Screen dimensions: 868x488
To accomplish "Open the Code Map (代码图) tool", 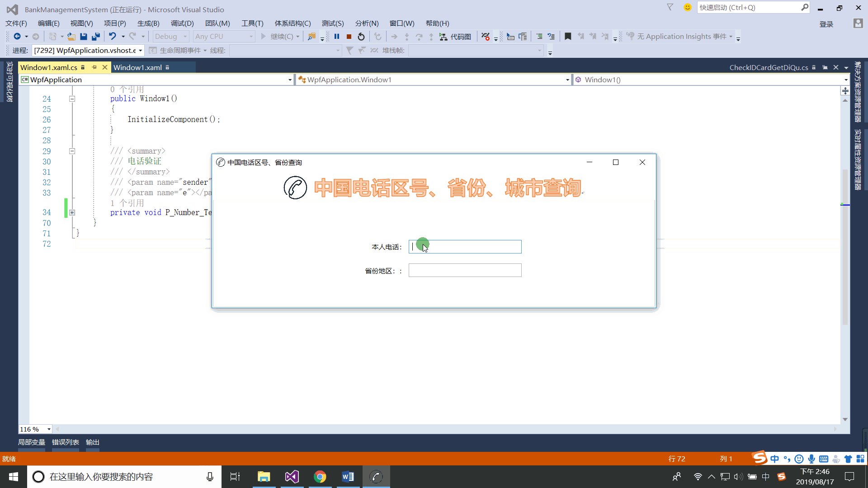I will [x=456, y=37].
